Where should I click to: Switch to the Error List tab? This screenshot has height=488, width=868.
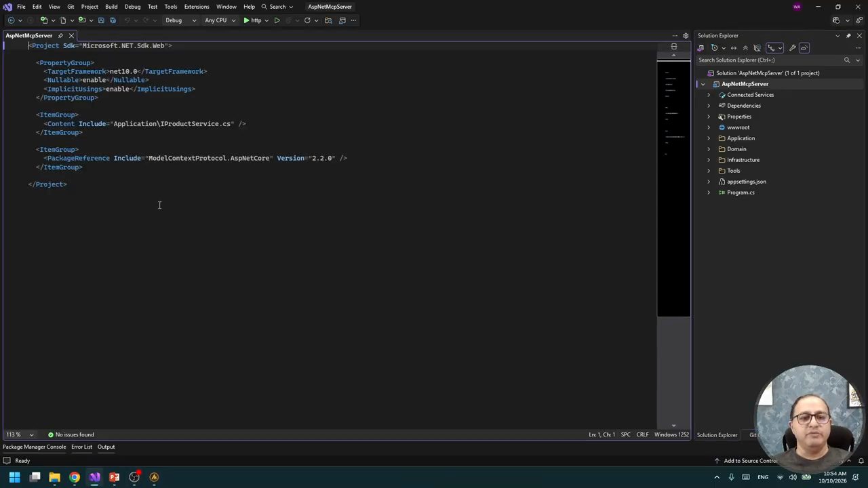(x=81, y=447)
